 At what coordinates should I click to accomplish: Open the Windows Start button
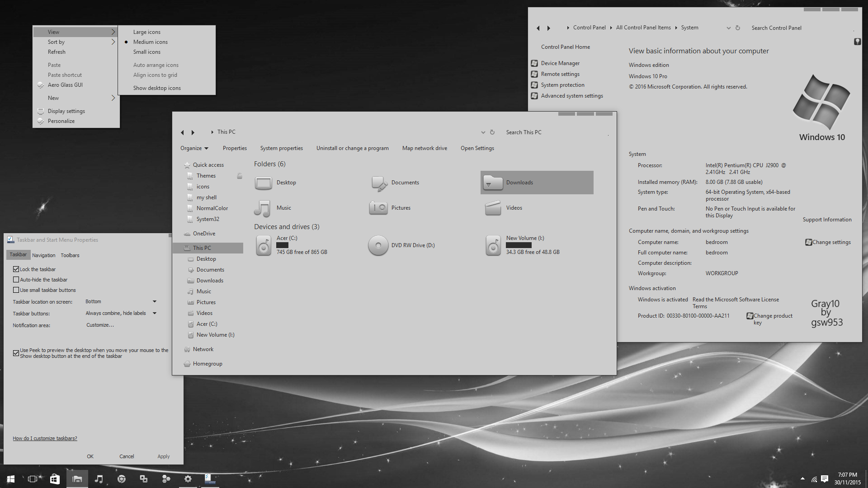11,479
